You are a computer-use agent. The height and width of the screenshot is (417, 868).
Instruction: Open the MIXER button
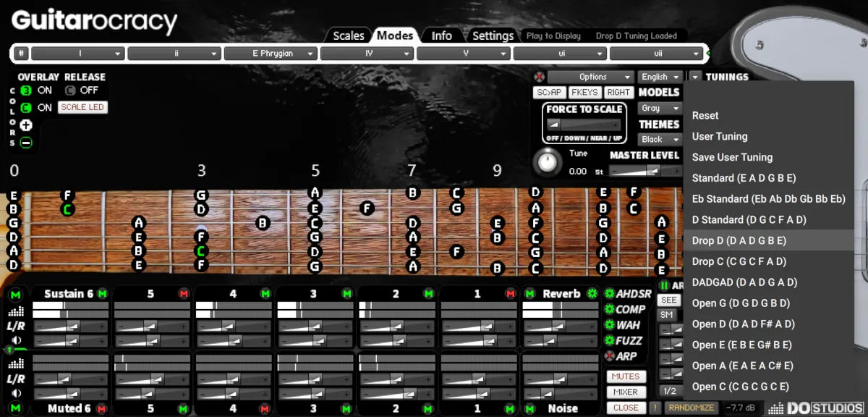pos(626,392)
